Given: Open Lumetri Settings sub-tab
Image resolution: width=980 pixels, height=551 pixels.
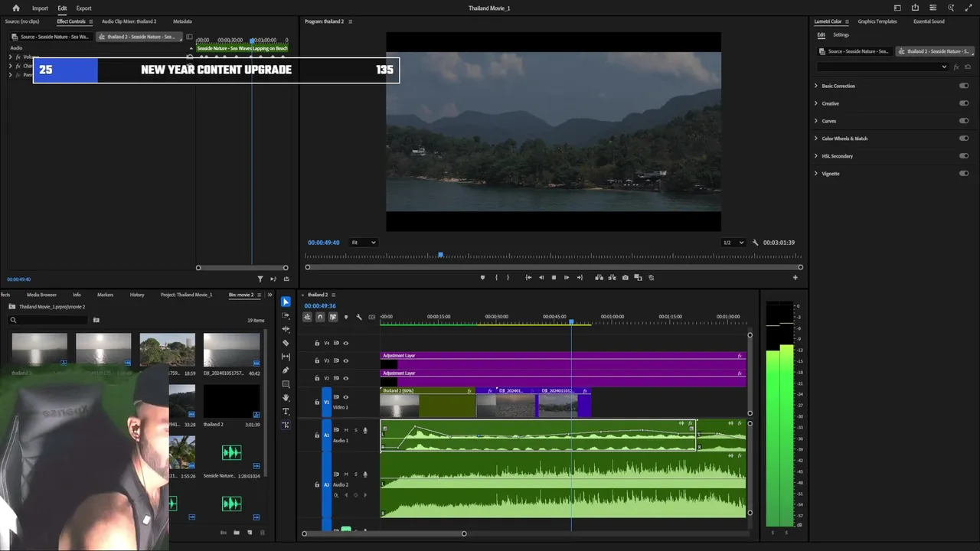Looking at the screenshot, I should click(841, 34).
